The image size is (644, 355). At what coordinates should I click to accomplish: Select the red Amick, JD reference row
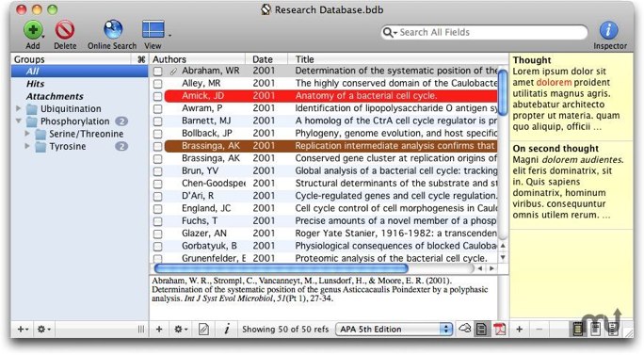(330, 96)
